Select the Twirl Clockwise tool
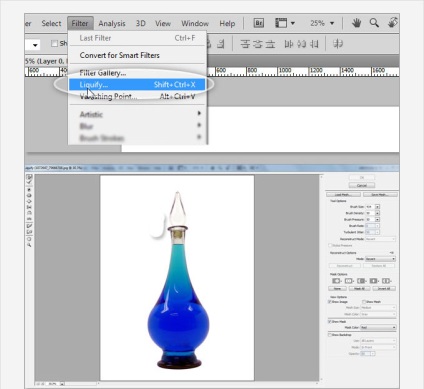The image size is (424, 389). 29,190
